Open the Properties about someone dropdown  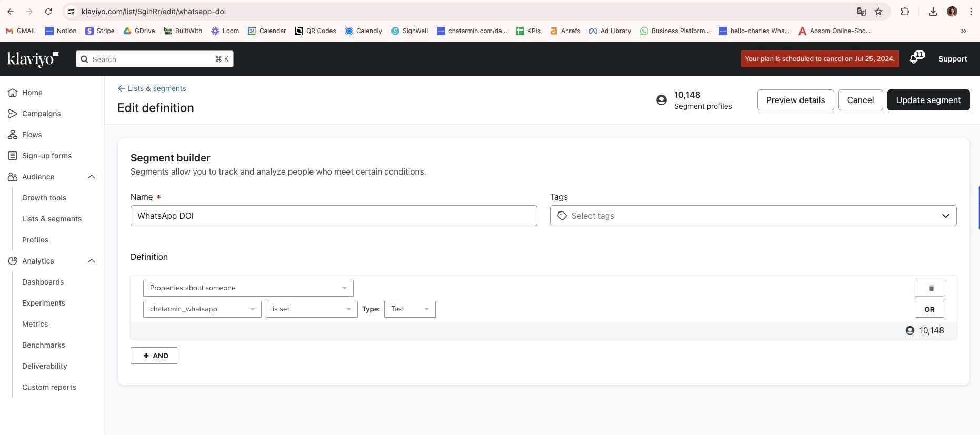click(x=248, y=288)
